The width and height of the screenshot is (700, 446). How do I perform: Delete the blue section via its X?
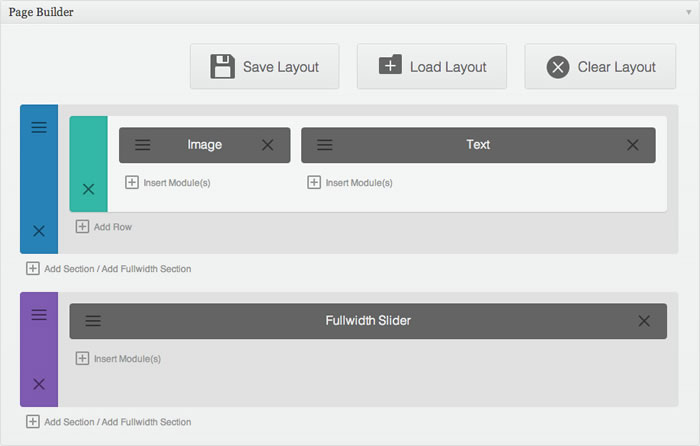tap(39, 231)
